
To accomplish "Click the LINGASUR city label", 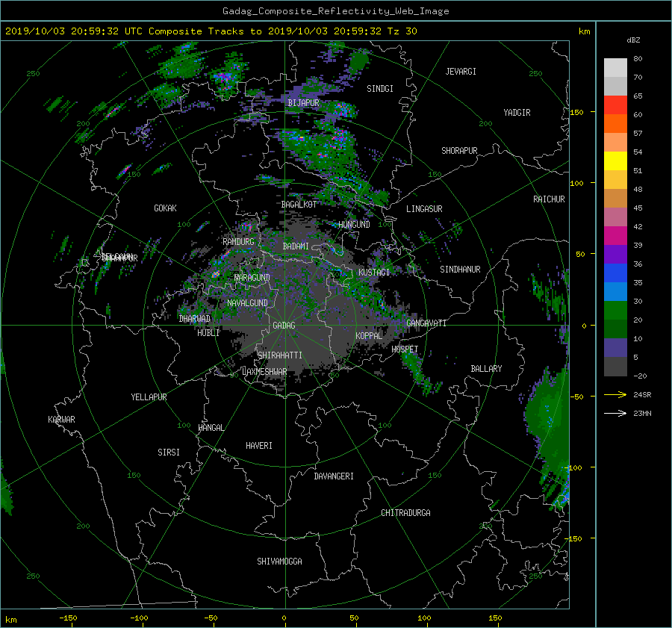I will pos(424,209).
